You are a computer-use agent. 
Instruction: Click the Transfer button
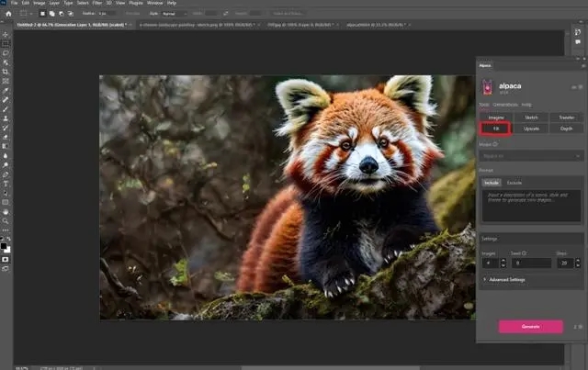coord(566,118)
